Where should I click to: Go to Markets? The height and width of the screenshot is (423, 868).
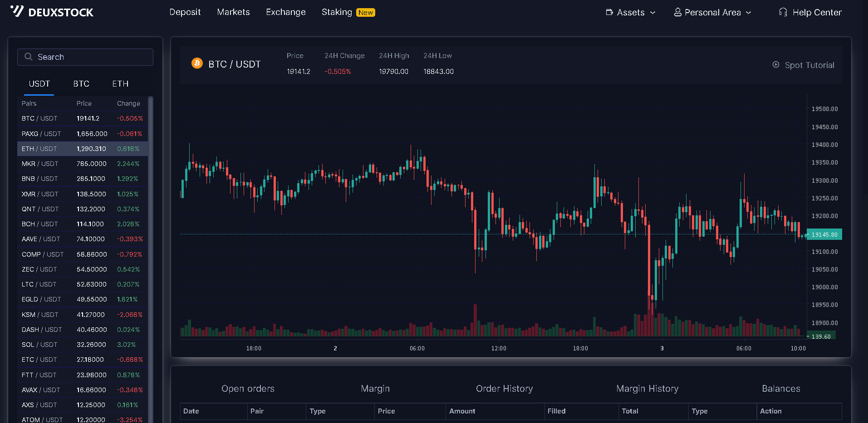coord(233,12)
